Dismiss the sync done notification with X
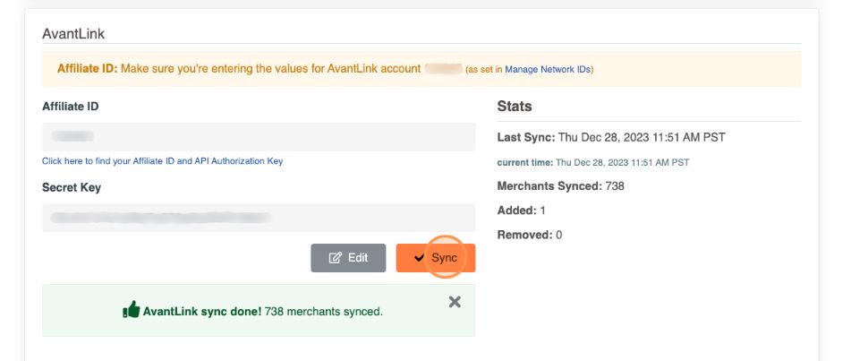This screenshot has width=868, height=361. click(x=455, y=302)
